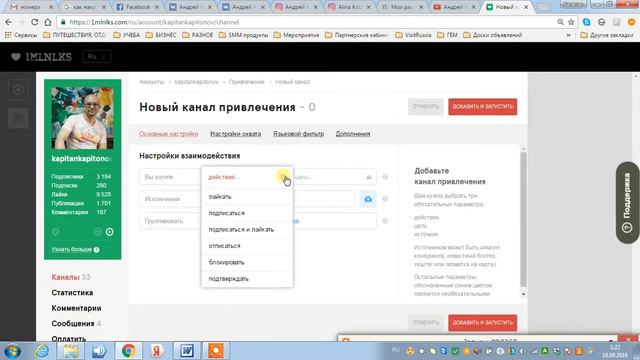Open 'УЧЕБА' bookmarks folder
This screenshot has height=360, width=640.
[127, 35]
